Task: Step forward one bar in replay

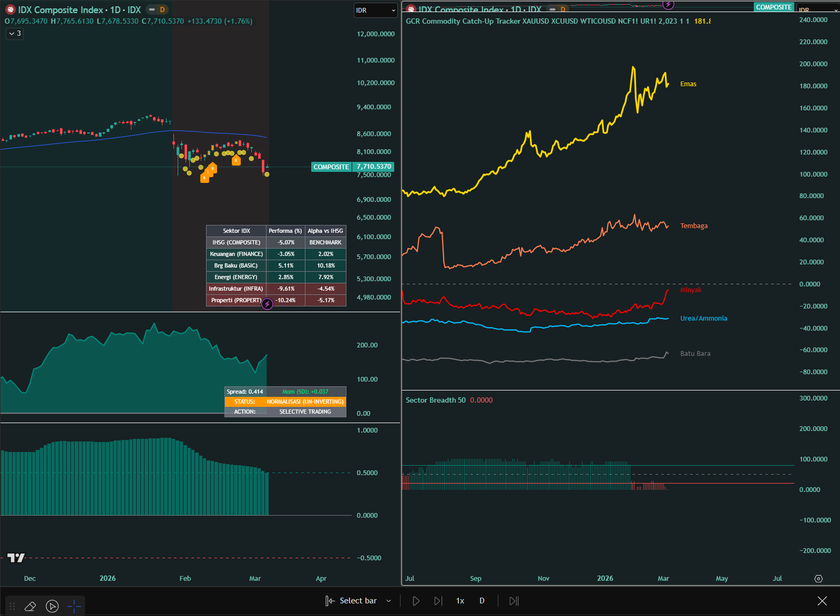Action: (x=438, y=601)
